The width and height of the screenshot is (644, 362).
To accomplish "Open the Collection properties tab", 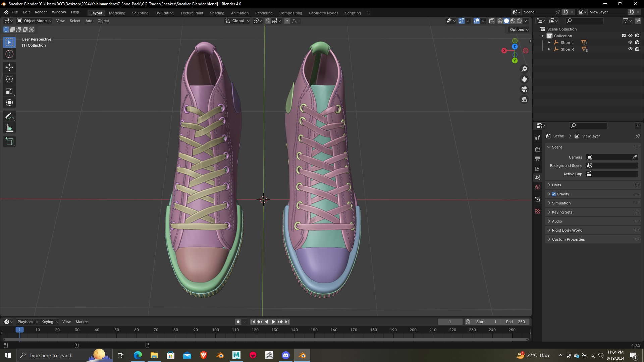I will click(538, 199).
